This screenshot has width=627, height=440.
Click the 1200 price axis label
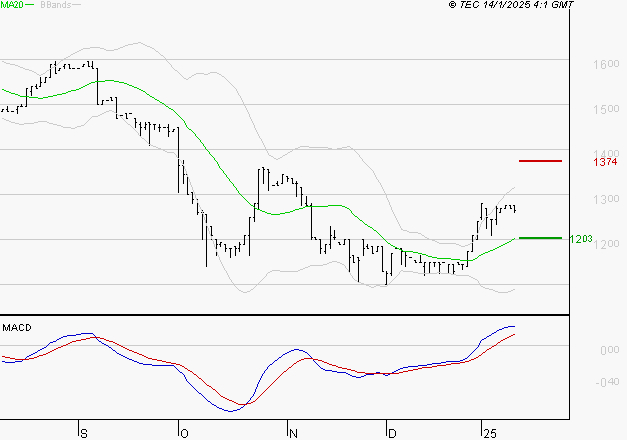click(x=607, y=244)
